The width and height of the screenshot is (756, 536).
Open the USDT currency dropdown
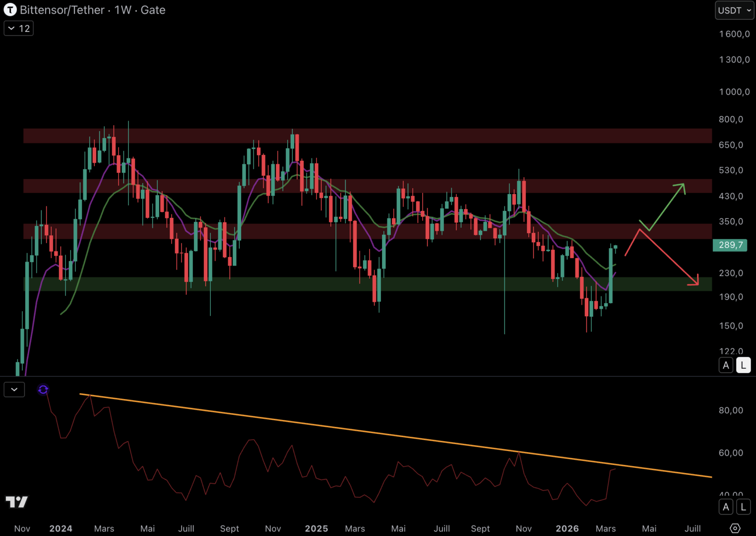(734, 10)
